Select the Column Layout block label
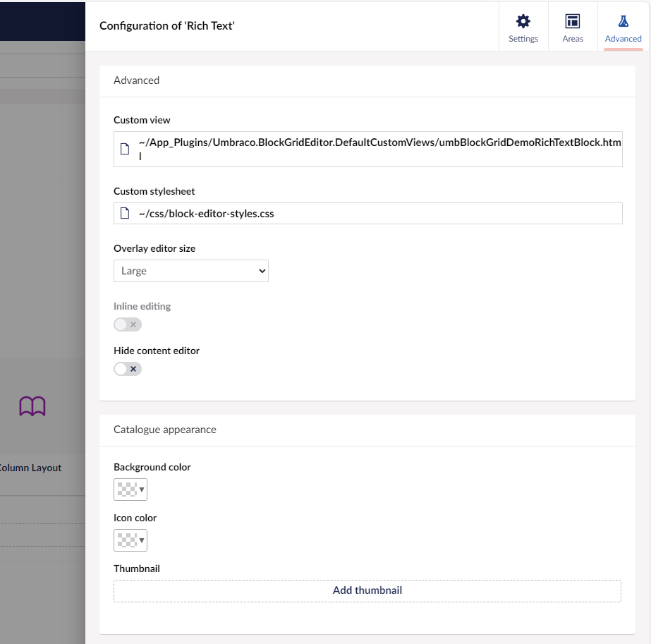Image resolution: width=651 pixels, height=644 pixels. click(31, 468)
